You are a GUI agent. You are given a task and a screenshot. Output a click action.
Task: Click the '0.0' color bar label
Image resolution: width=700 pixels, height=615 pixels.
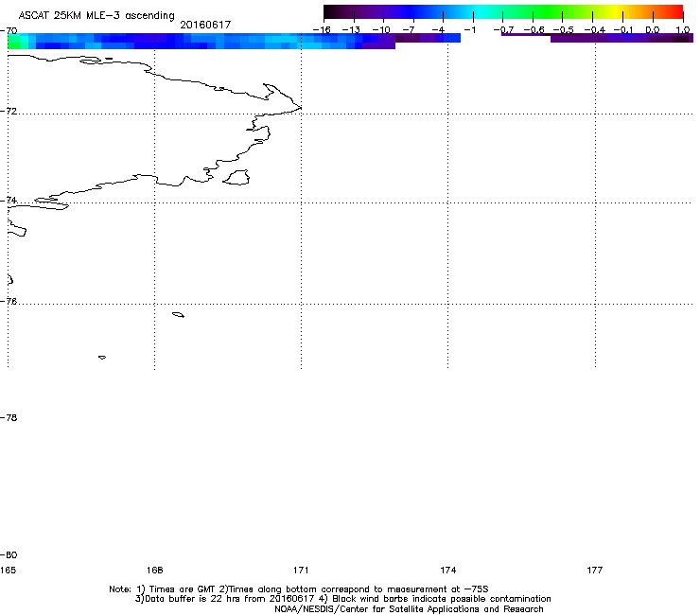pos(653,30)
